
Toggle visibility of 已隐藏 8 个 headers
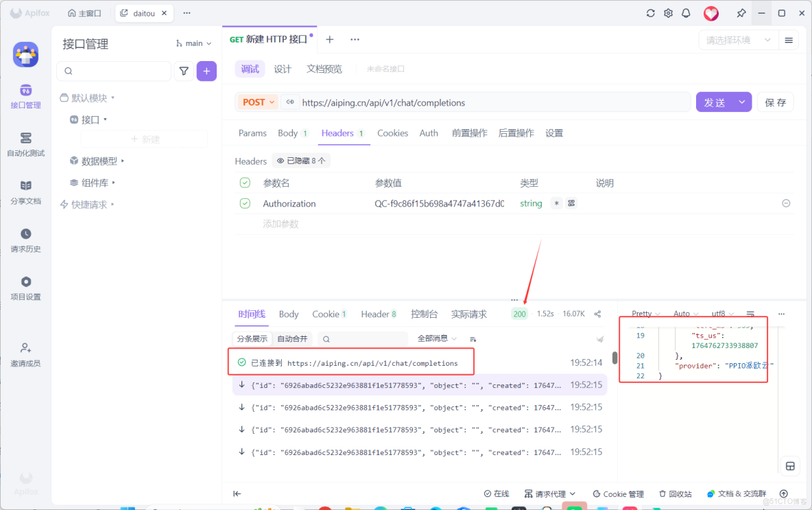300,161
